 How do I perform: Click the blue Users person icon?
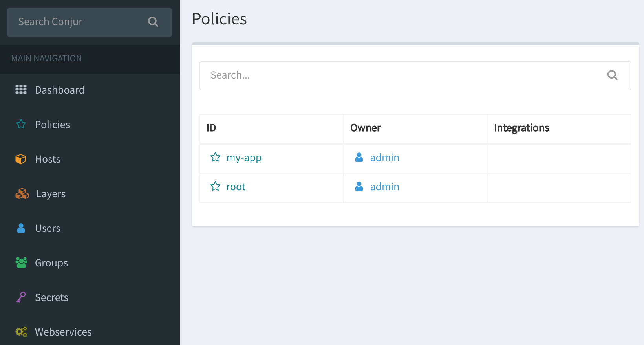pos(21,228)
